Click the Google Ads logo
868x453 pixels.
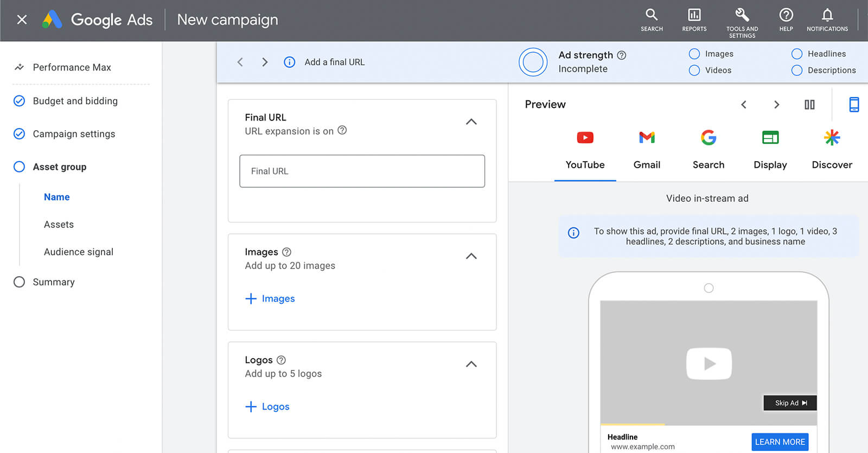click(98, 20)
